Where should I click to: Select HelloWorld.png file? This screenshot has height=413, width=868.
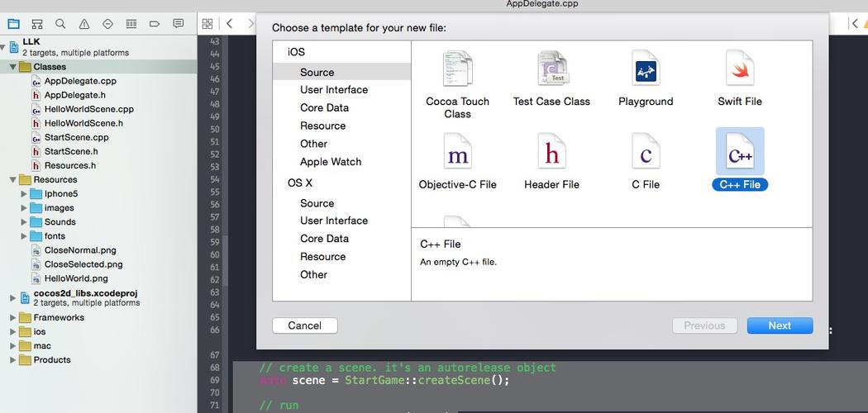point(76,278)
